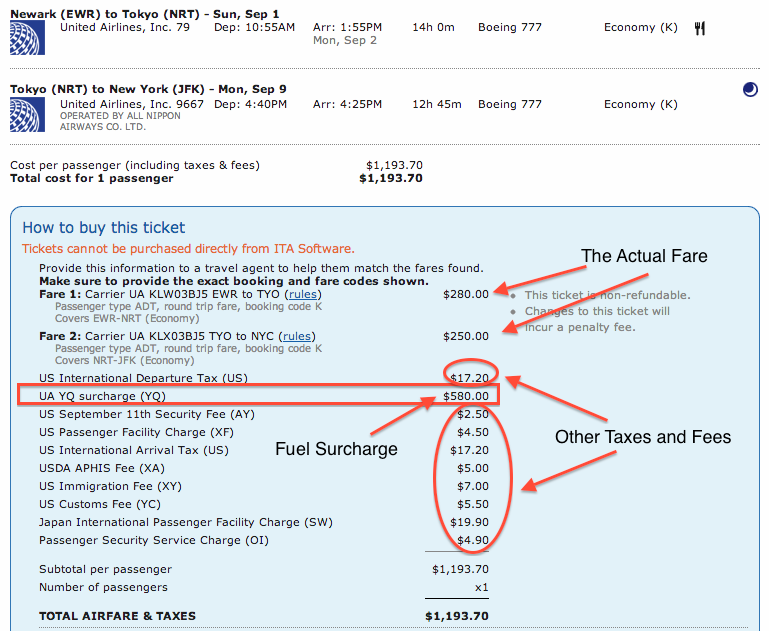Select 'United Airlines, Inc. 79' flight text
The width and height of the screenshot is (769, 631).
coord(125,27)
